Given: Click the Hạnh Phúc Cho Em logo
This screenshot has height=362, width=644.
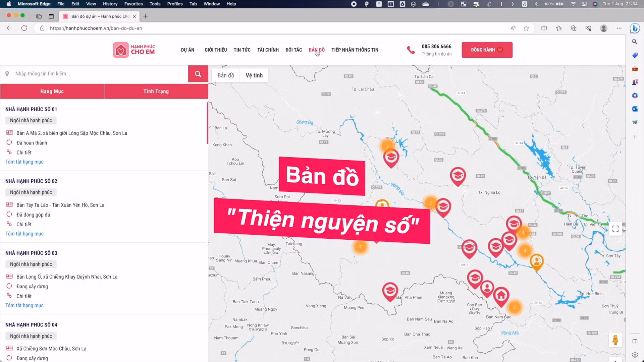Looking at the screenshot, I should (x=134, y=50).
